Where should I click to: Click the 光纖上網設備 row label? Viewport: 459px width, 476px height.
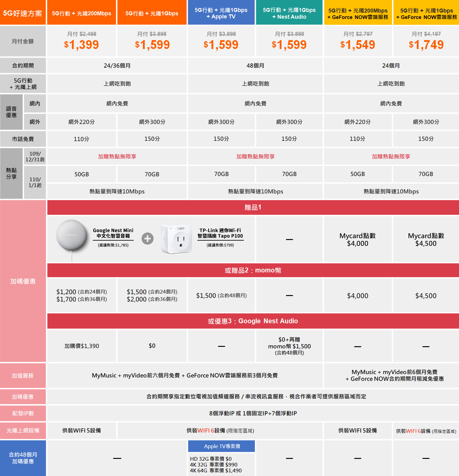point(23,430)
